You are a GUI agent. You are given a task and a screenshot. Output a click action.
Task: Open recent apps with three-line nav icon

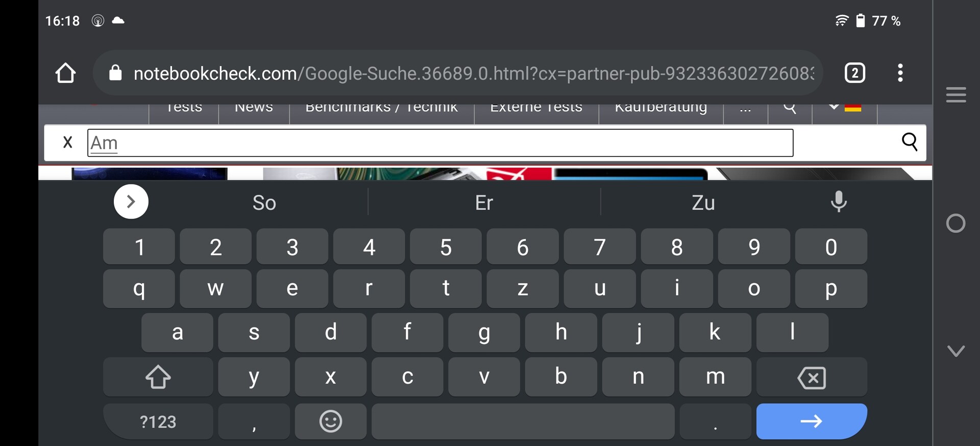tap(955, 95)
